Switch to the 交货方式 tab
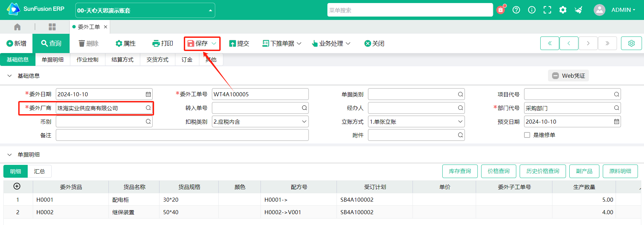This screenshot has width=644, height=225. pos(157,59)
